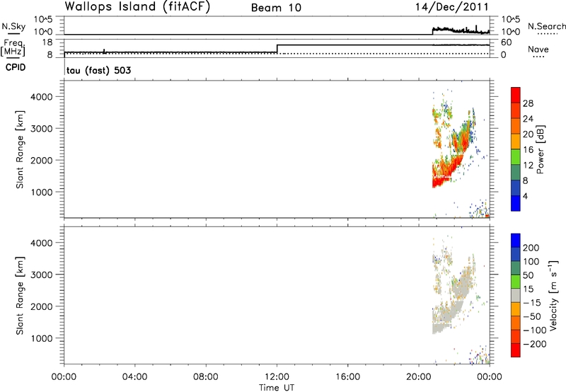This screenshot has height=392, width=566.
Task: Click Power colorbar segment between 12 and 16
Action: 516,156
